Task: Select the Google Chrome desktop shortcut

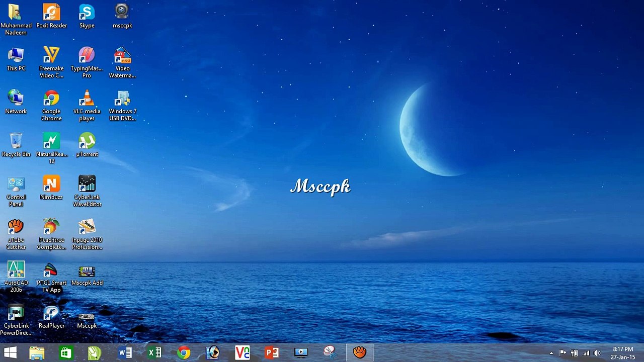Action: [x=51, y=106]
